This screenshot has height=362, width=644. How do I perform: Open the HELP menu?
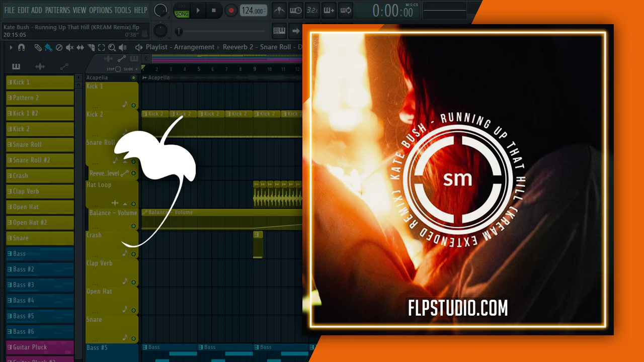[x=141, y=10]
